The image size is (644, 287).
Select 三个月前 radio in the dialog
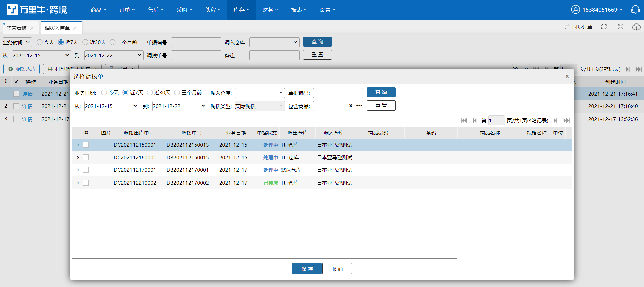[x=177, y=92]
